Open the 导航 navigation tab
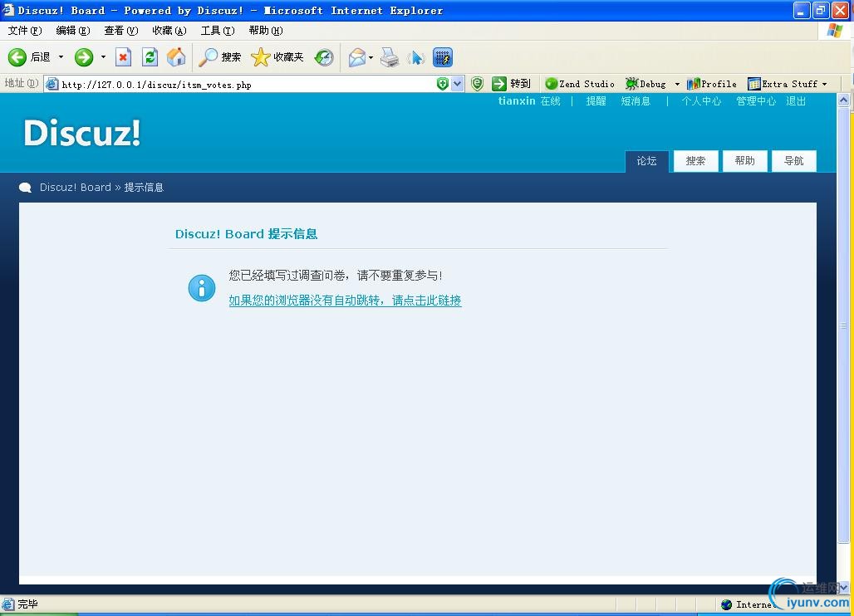Image resolution: width=854 pixels, height=616 pixels. [793, 161]
